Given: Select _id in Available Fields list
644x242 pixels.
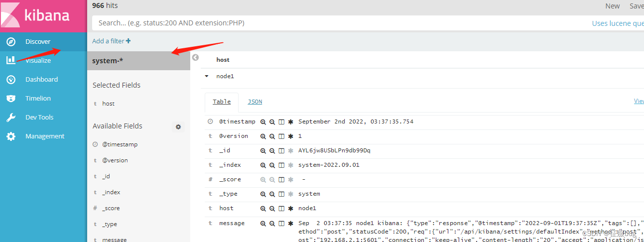Looking at the screenshot, I should pyautogui.click(x=106, y=176).
